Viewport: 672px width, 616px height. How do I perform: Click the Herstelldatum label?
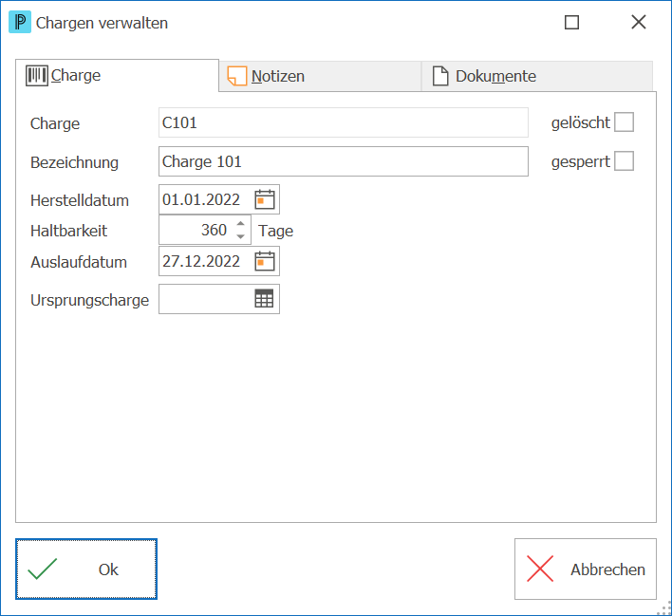[x=80, y=200]
